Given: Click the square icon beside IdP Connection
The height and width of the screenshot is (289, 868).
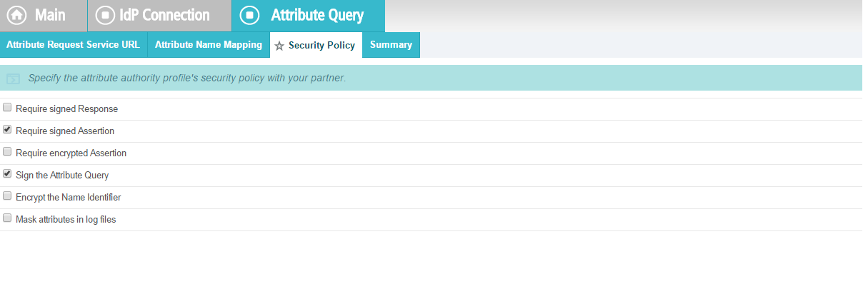Looking at the screenshot, I should pos(105,15).
